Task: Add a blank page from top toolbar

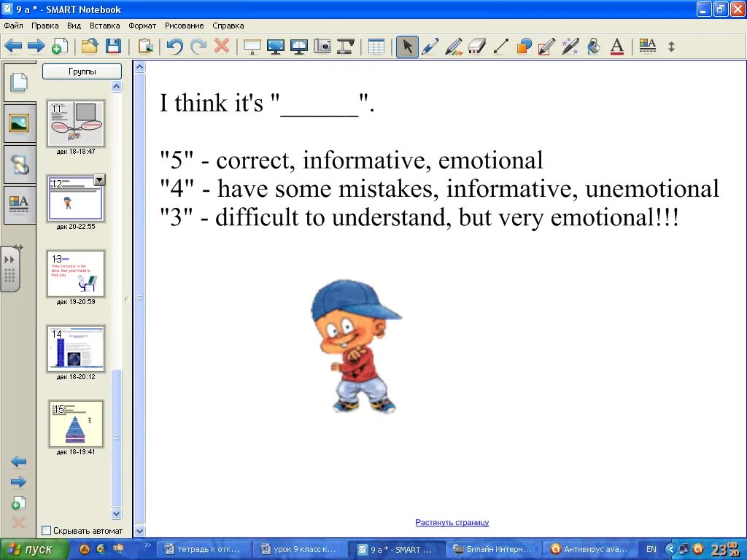Action: (x=60, y=46)
